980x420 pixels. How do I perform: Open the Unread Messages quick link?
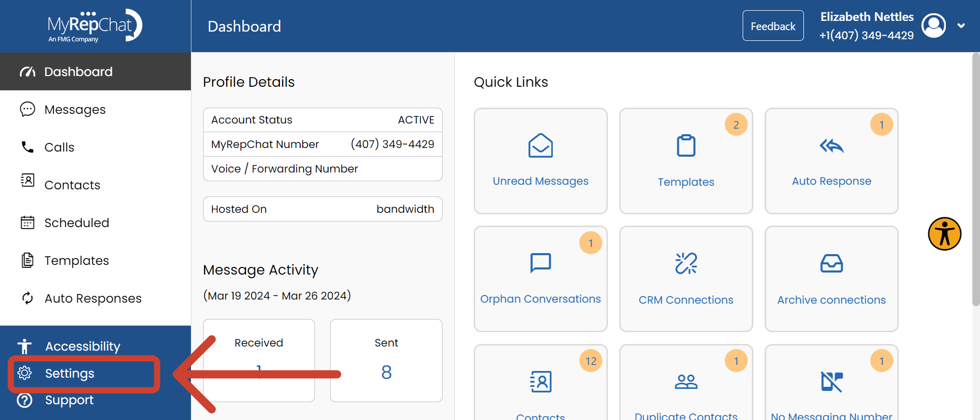(x=541, y=161)
